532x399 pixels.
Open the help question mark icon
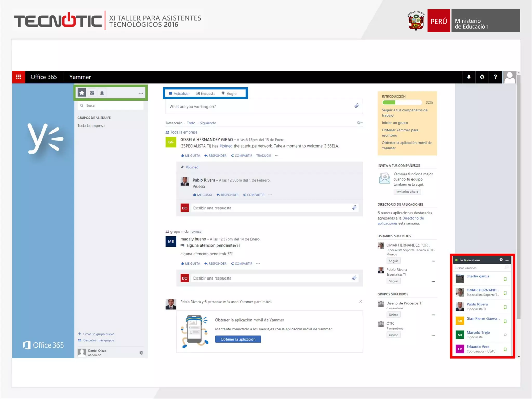(495, 77)
